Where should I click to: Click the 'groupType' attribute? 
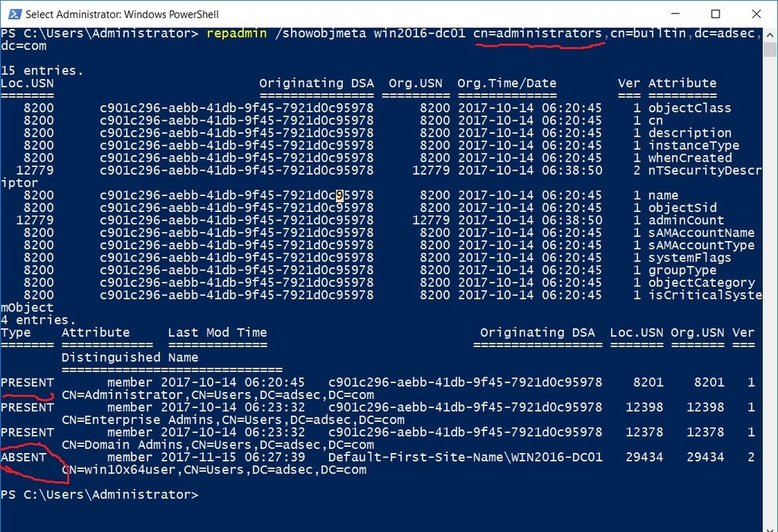click(x=682, y=270)
